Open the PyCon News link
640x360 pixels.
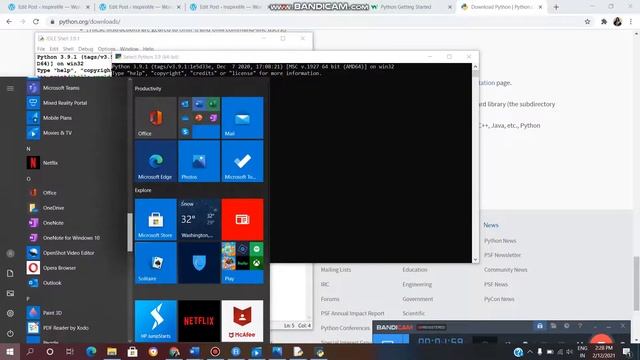coord(499,299)
